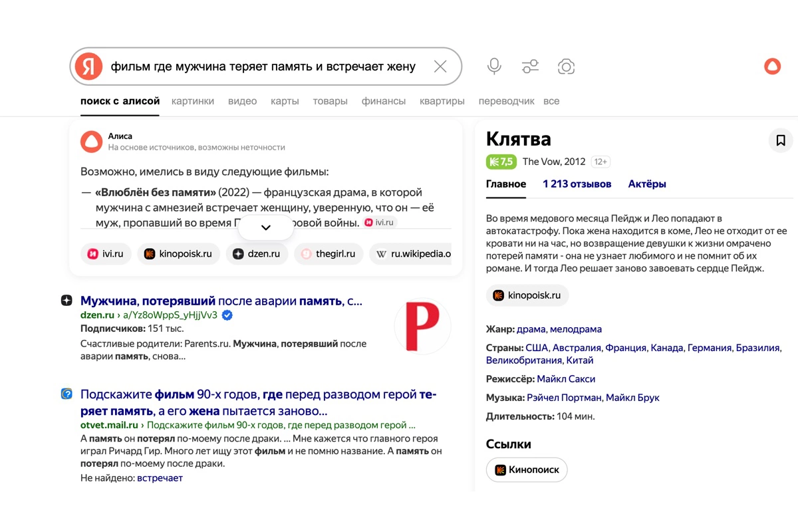
Task: Select поиск с алисой tab
Action: point(120,101)
